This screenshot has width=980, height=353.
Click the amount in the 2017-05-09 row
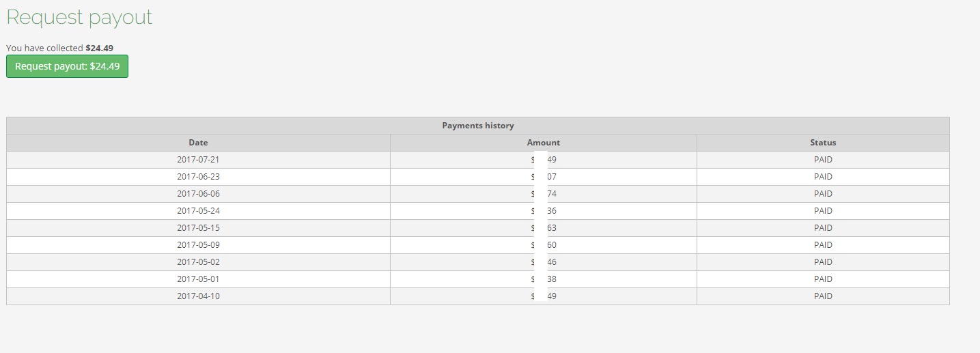[544, 245]
